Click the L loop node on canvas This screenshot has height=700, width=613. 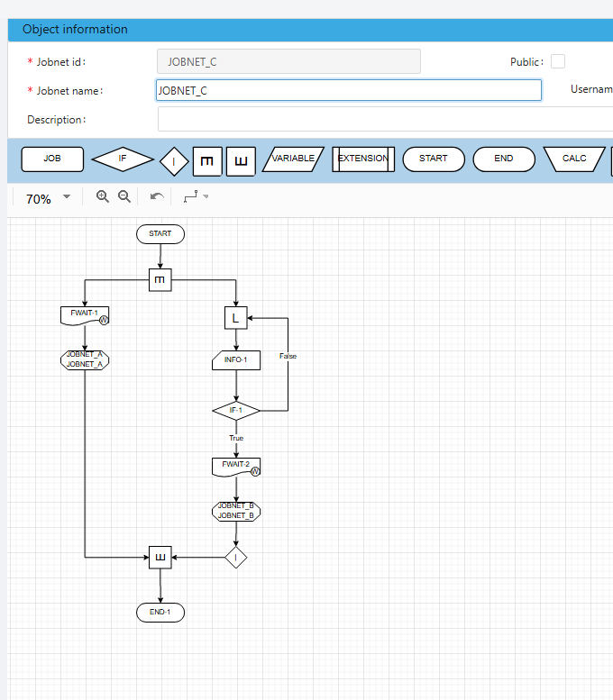coord(236,318)
